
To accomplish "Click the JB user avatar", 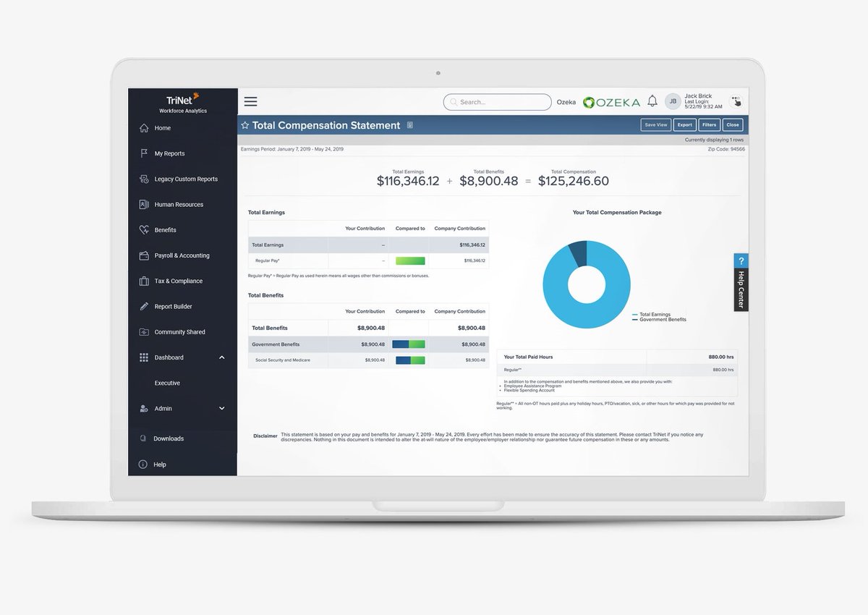I will (673, 102).
